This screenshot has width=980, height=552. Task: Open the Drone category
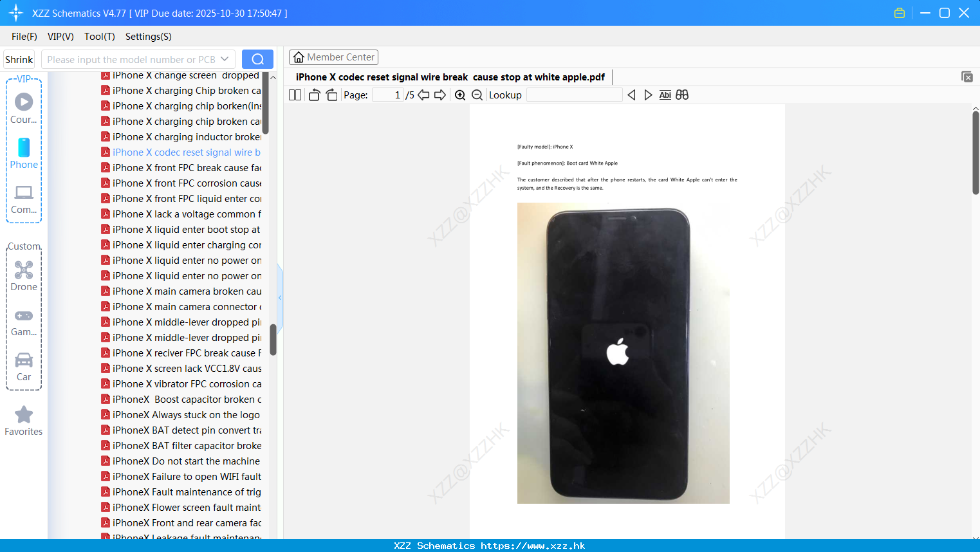(x=24, y=276)
